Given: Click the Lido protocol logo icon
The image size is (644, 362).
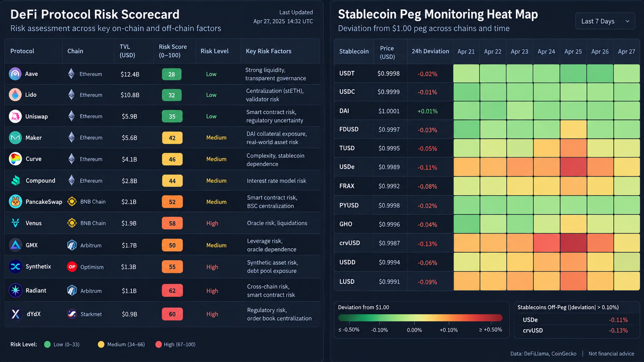Looking at the screenshot, I should 15,95.
